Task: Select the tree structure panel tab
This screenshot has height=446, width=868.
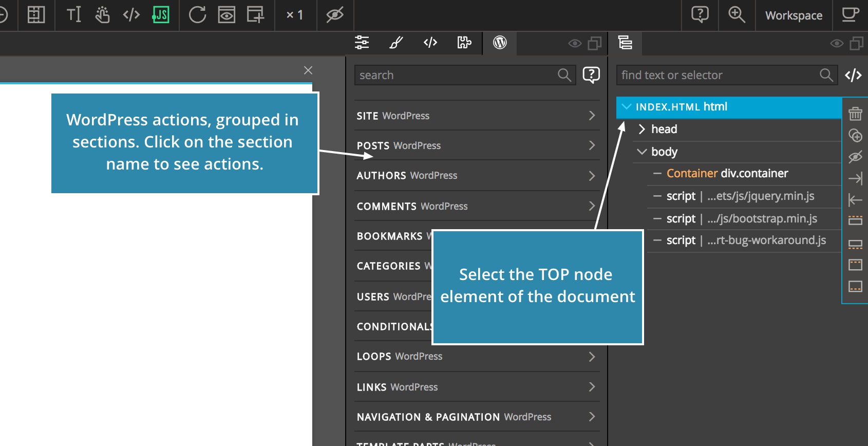Action: (x=625, y=43)
